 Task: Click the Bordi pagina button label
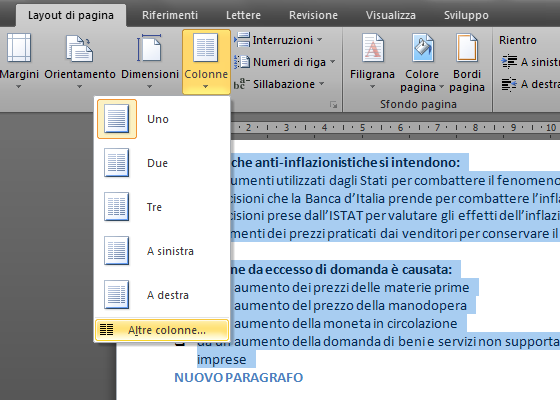(x=467, y=80)
